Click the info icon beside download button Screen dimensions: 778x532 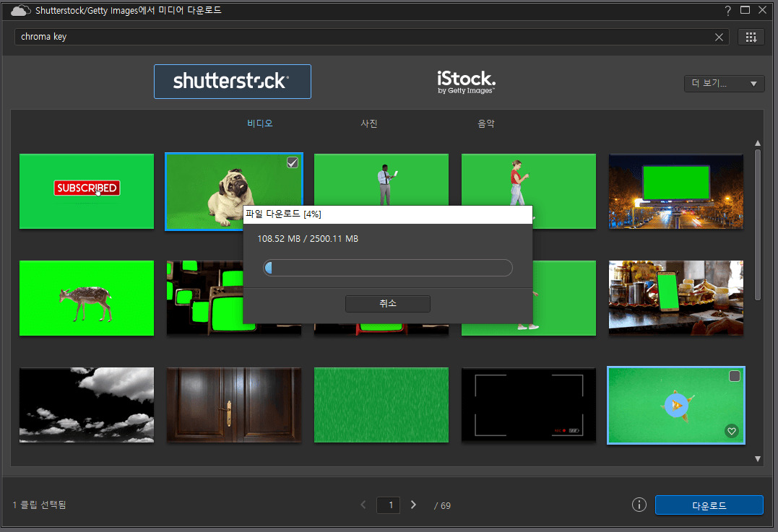639,505
